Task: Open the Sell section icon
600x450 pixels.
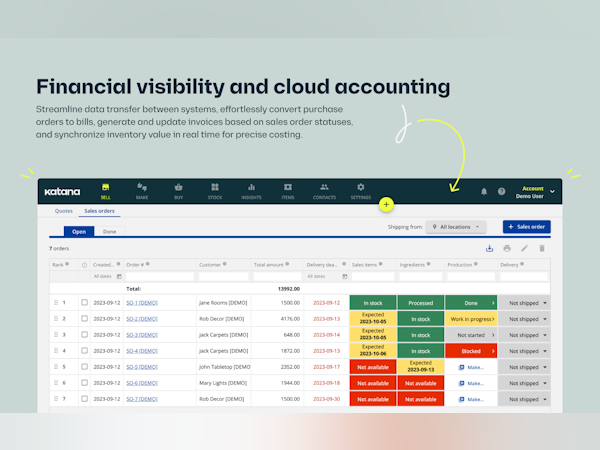Action: point(106,188)
